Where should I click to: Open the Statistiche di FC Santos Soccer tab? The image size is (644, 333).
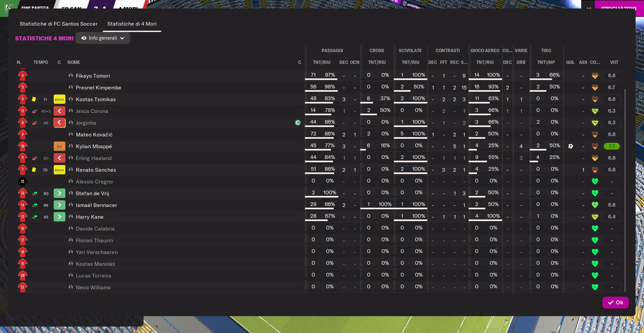pos(58,24)
